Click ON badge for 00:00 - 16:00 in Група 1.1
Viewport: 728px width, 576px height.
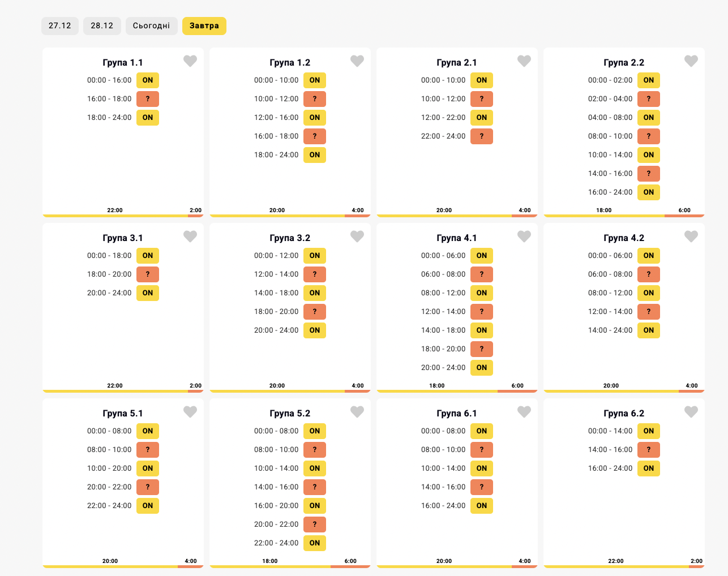pos(148,80)
